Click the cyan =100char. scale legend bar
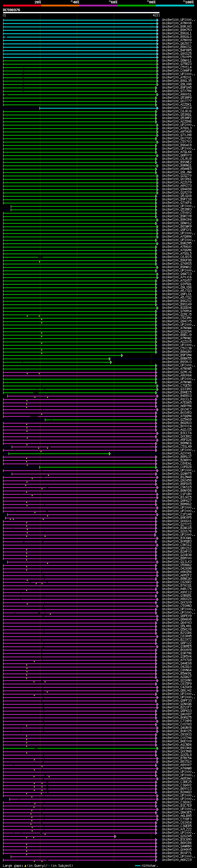 tap(137, 866)
